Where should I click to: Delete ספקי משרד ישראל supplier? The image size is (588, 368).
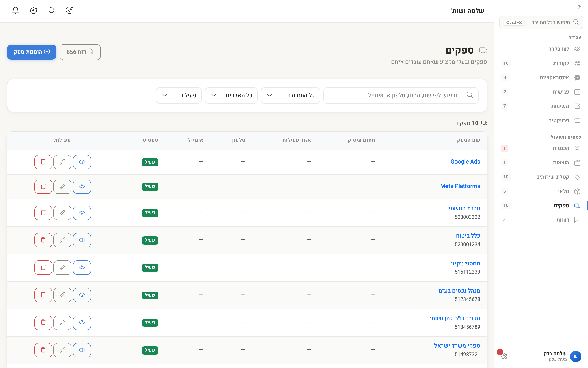coord(43,350)
